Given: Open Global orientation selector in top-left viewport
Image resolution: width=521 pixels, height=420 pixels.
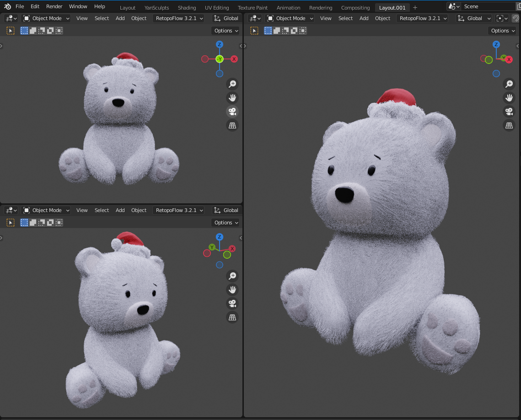Looking at the screenshot, I should 226,18.
